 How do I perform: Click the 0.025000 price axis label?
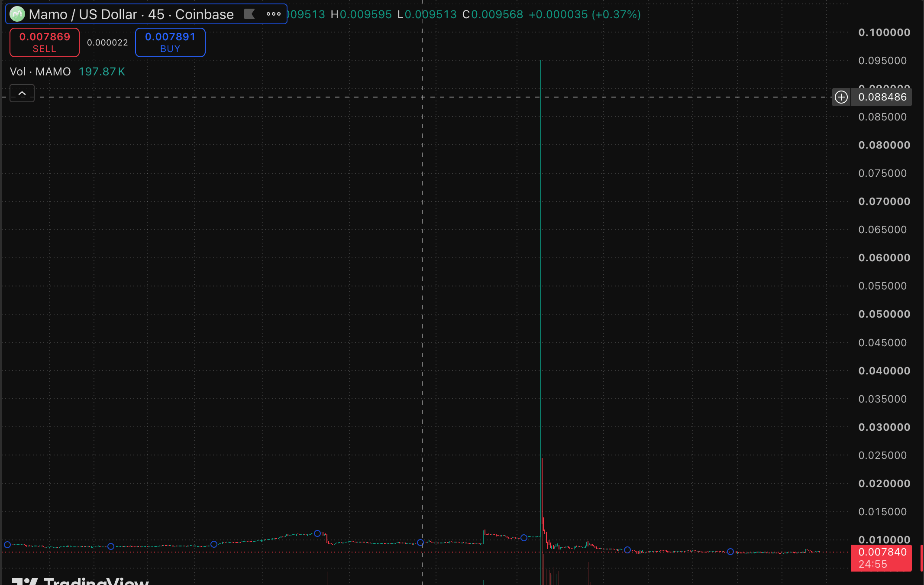(x=882, y=455)
